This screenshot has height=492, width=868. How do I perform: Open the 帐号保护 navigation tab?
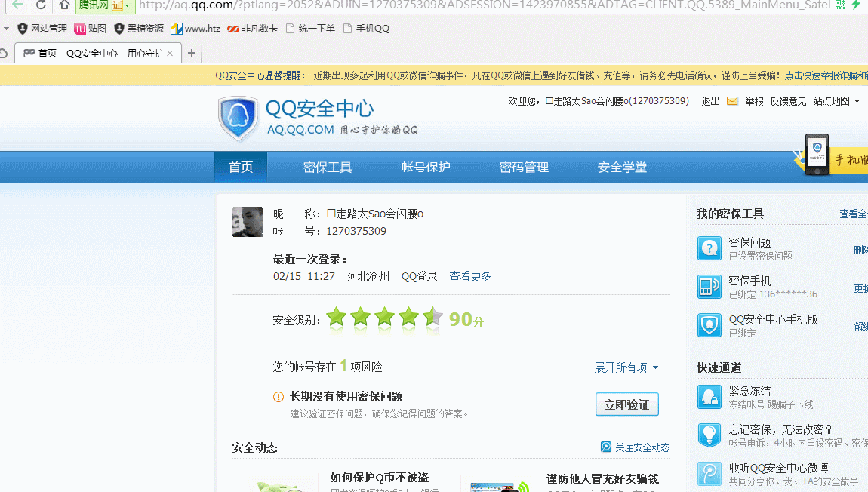426,167
